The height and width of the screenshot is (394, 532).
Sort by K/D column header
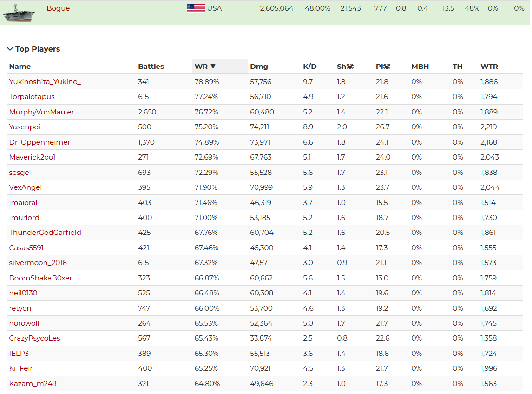[x=309, y=67]
